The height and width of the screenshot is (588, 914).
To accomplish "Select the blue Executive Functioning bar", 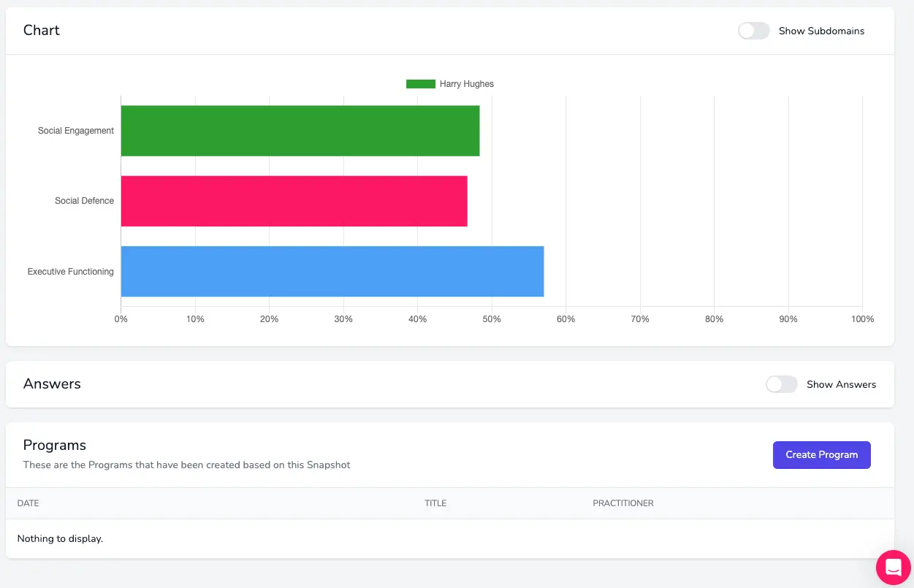I will click(x=332, y=271).
